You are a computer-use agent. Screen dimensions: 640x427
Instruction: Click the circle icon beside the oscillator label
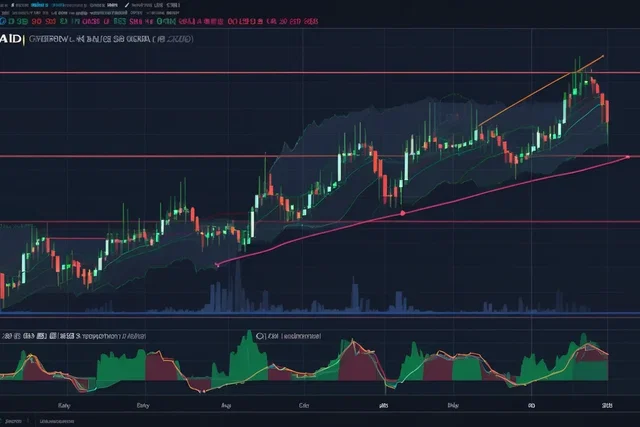click(x=260, y=336)
